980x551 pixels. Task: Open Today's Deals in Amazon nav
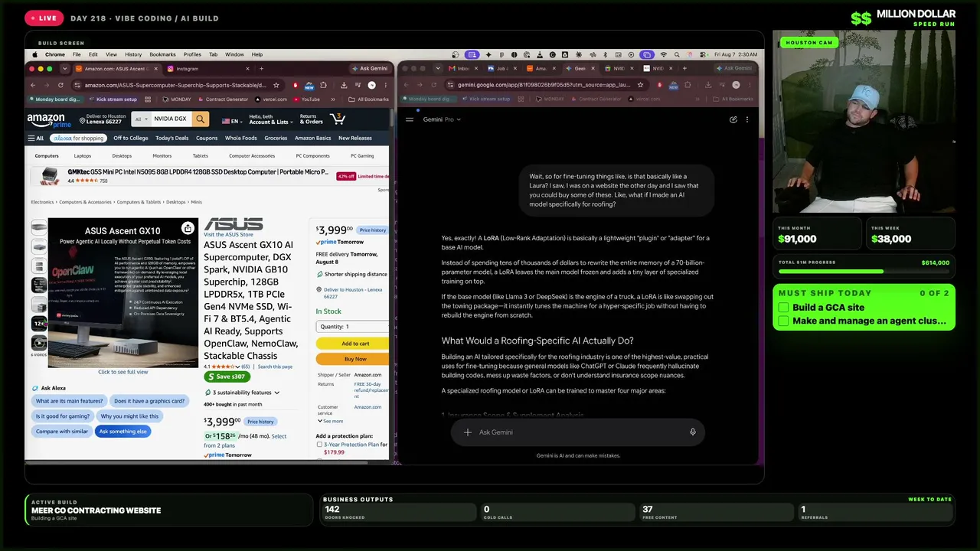click(x=171, y=139)
